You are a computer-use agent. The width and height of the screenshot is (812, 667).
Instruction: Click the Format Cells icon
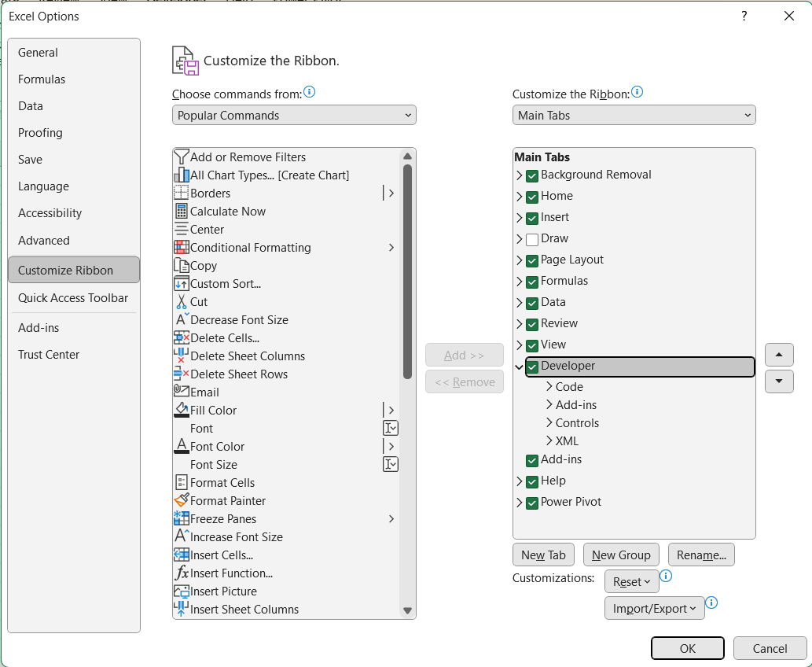coord(182,482)
